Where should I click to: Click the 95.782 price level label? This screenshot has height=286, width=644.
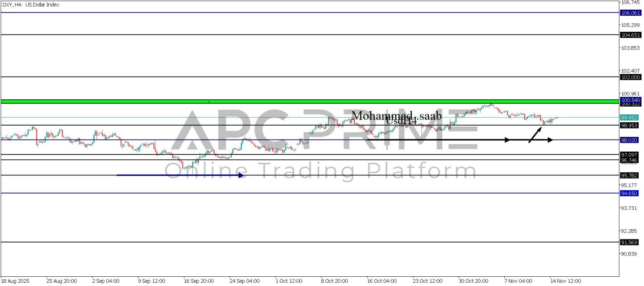coord(629,175)
